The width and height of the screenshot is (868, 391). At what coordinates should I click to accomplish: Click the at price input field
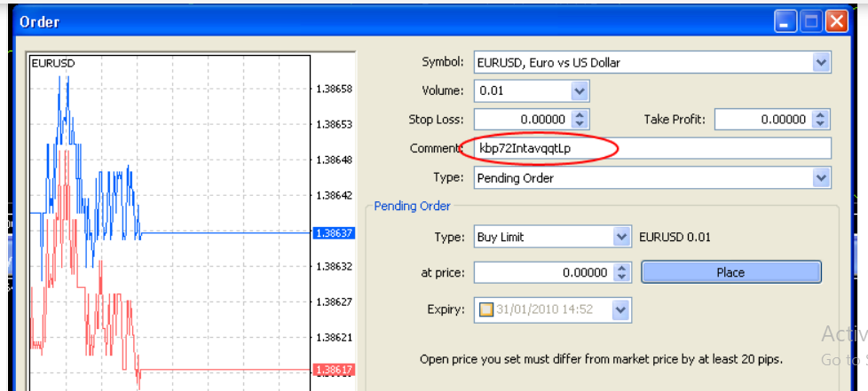coord(543,273)
